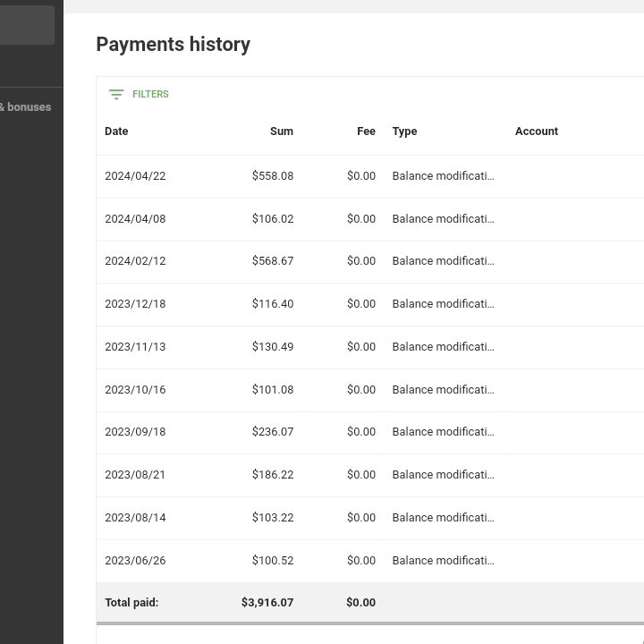Viewport: 644px width, 644px height.
Task: Click the Account column header
Action: point(536,131)
